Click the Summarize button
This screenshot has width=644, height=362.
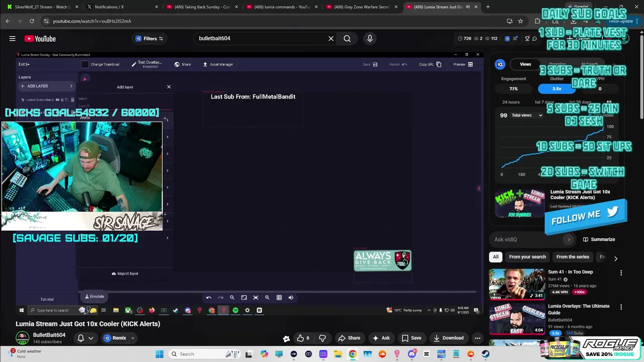click(598, 239)
